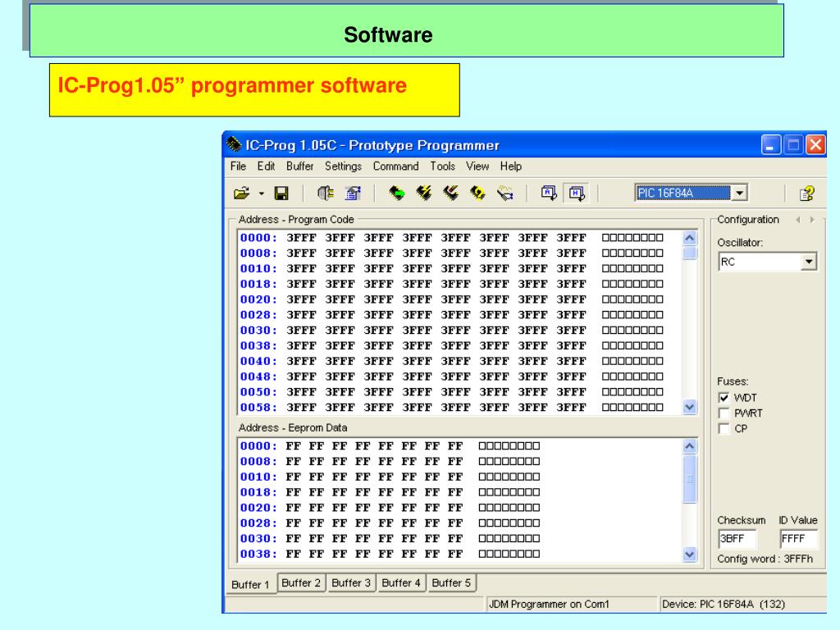The height and width of the screenshot is (630, 840).
Task: Switch to Assembler view (A icon)
Action: pos(549,193)
